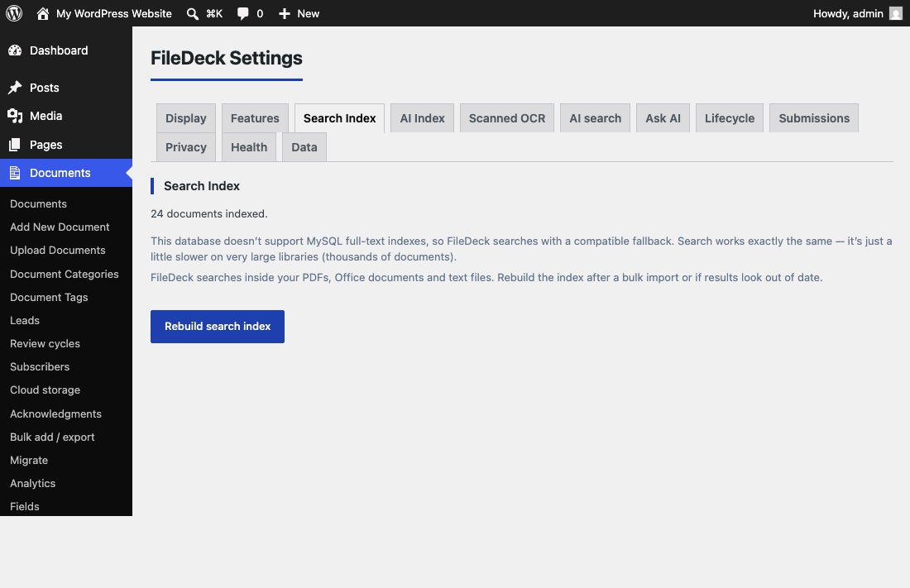Image resolution: width=910 pixels, height=588 pixels.
Task: Click the Posts pushpin icon
Action: 15,88
